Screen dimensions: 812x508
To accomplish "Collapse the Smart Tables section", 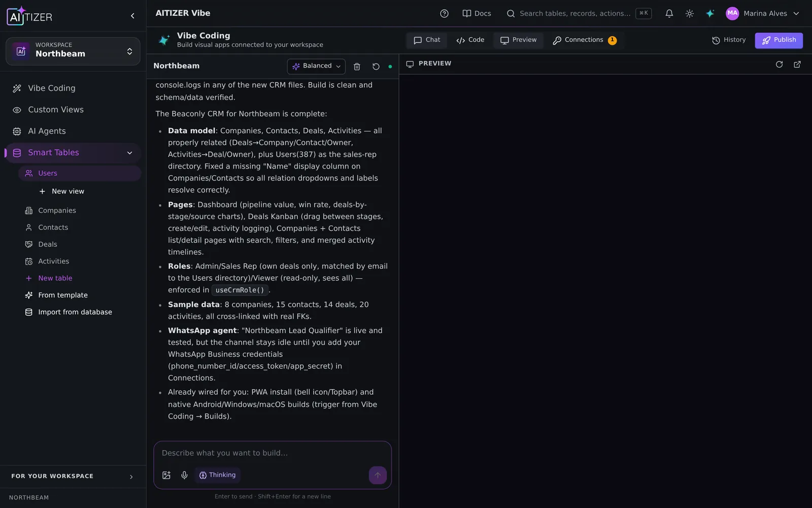I will coord(129,153).
